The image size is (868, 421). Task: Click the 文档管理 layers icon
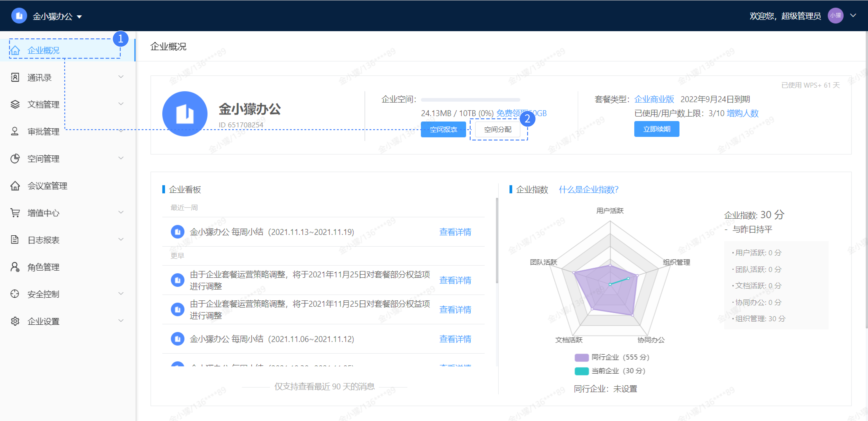pos(15,104)
